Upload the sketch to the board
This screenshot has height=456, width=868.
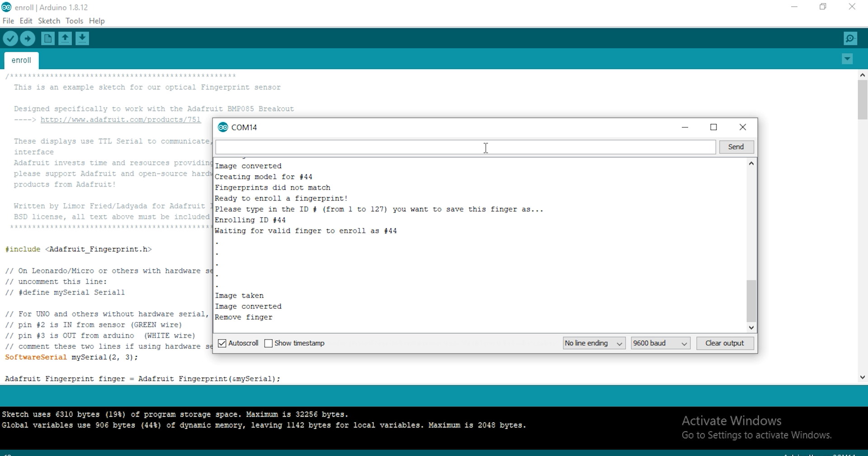[x=28, y=38]
